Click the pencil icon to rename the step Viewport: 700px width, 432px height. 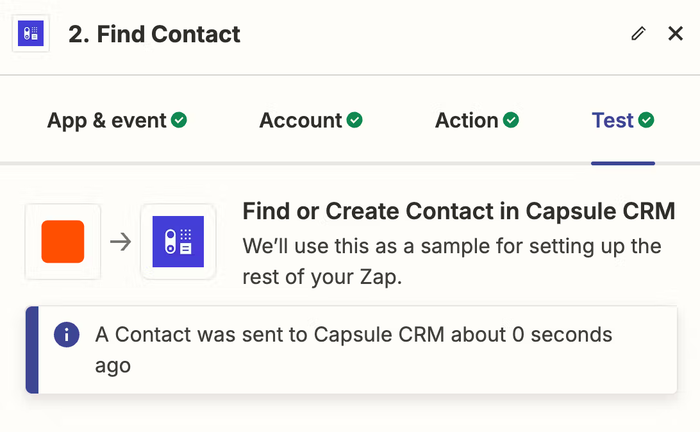tap(639, 34)
